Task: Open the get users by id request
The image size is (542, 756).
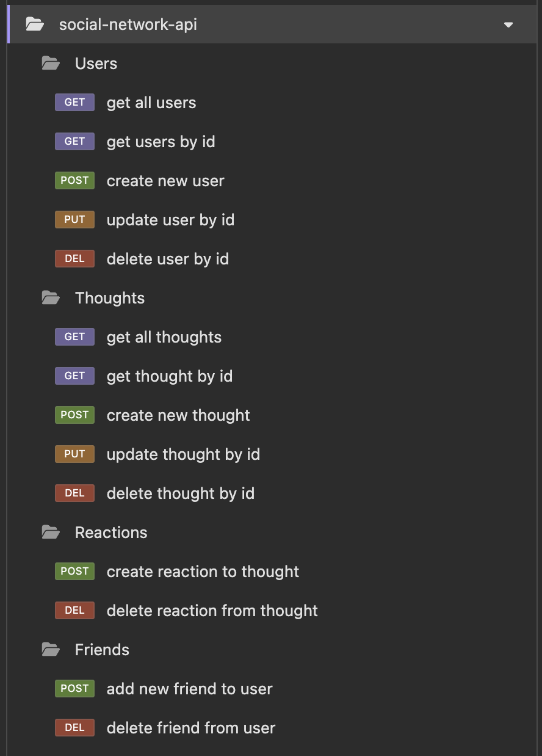Action: click(x=161, y=142)
